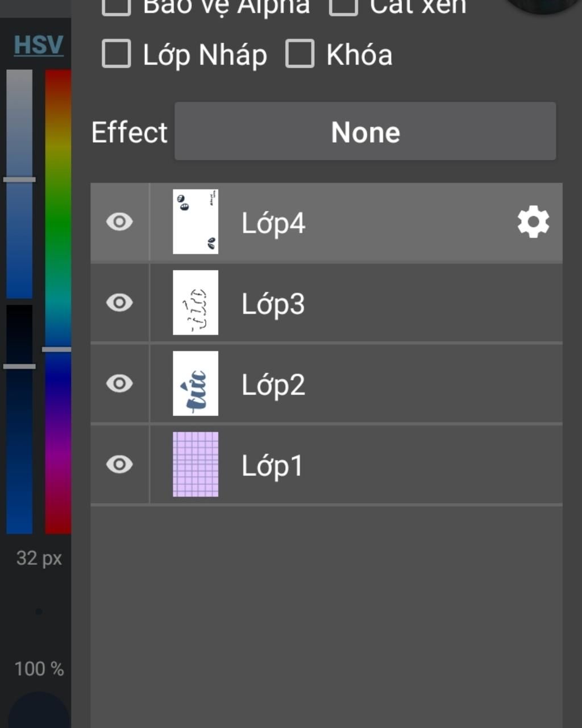This screenshot has height=728, width=582.
Task: Hide the Lớp4 layer
Action: tap(119, 222)
